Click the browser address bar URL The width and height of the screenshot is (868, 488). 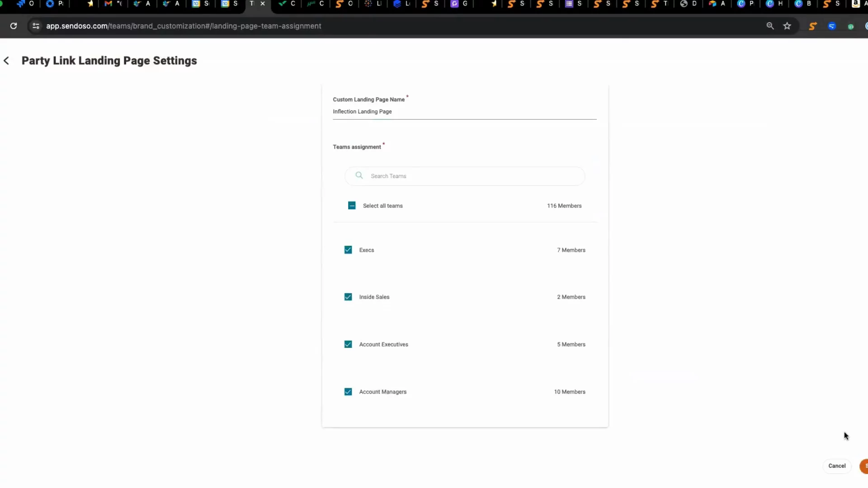click(x=184, y=26)
